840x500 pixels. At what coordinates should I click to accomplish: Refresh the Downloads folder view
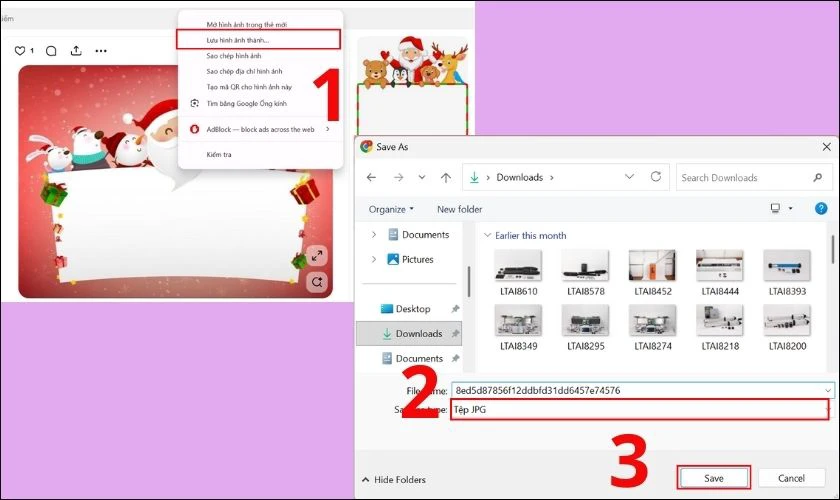point(656,177)
